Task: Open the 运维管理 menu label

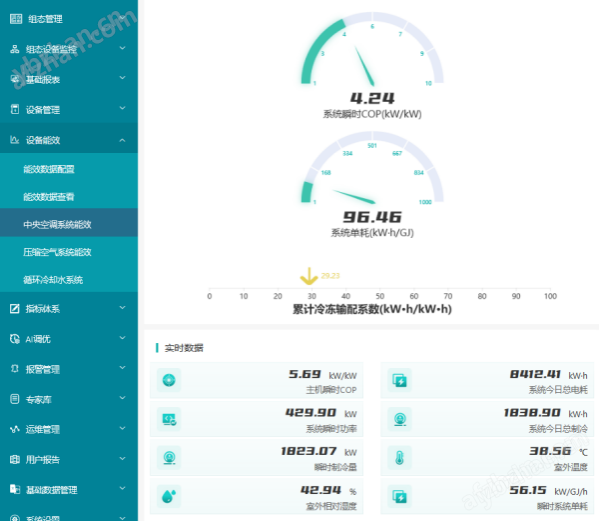Action: click(42, 430)
